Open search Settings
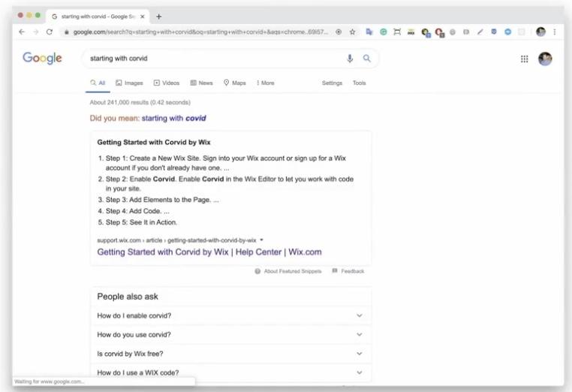Viewport: 572px width, 392px height. click(x=332, y=83)
